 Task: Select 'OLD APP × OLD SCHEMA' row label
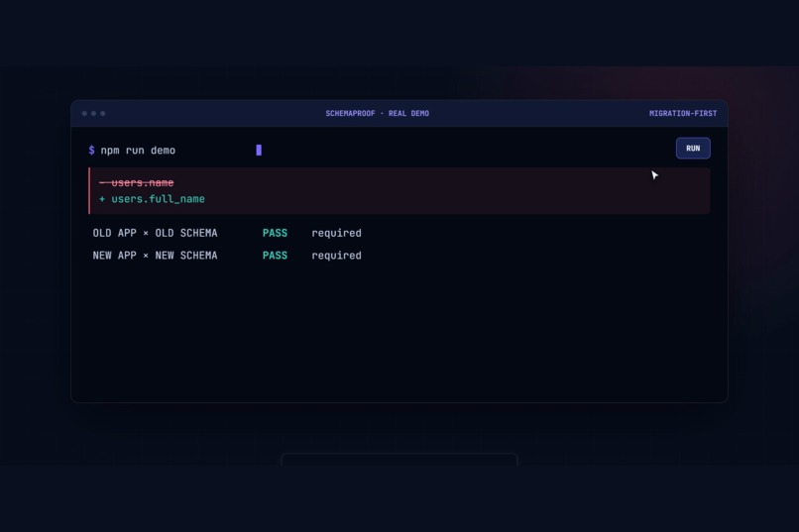[x=155, y=233]
